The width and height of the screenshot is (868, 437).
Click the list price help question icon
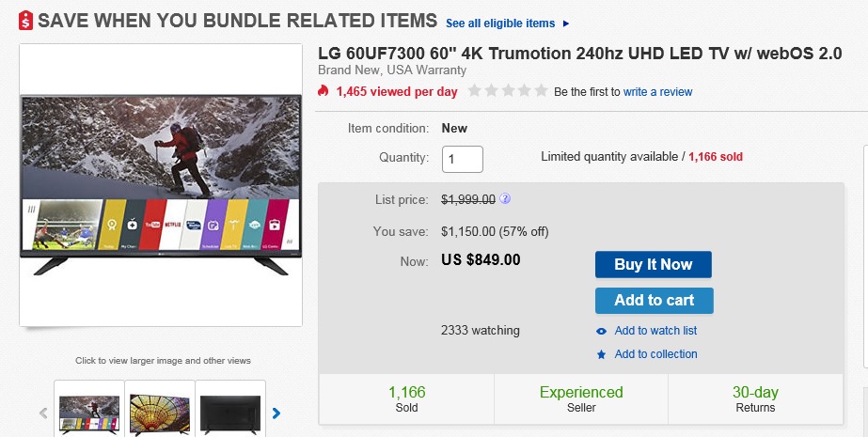click(x=505, y=199)
